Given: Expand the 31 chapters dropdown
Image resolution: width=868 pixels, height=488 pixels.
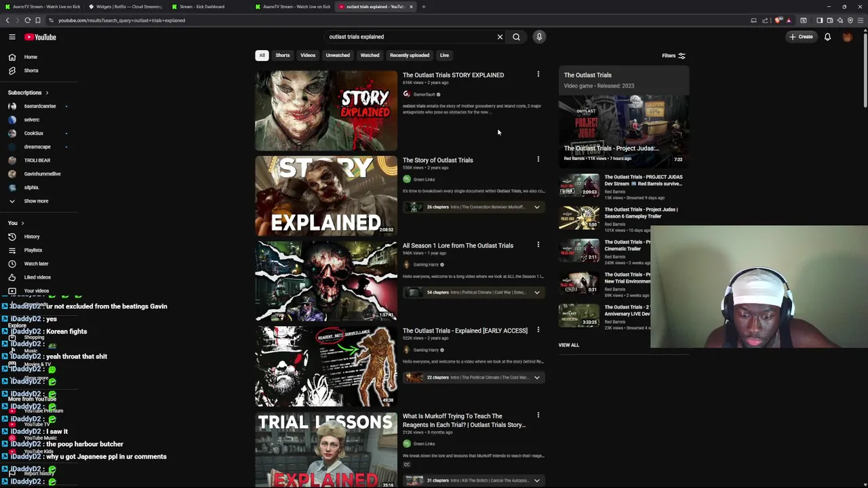Looking at the screenshot, I should click(x=536, y=481).
